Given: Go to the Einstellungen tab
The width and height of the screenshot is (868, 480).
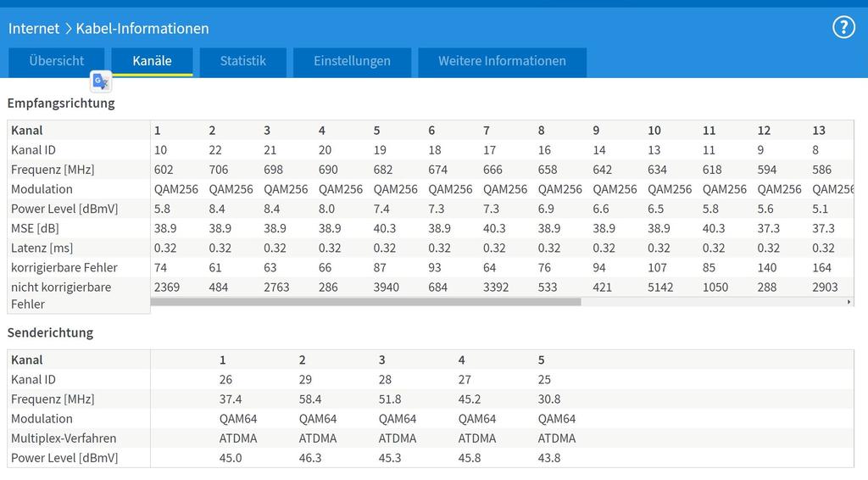Looking at the screenshot, I should pos(352,61).
